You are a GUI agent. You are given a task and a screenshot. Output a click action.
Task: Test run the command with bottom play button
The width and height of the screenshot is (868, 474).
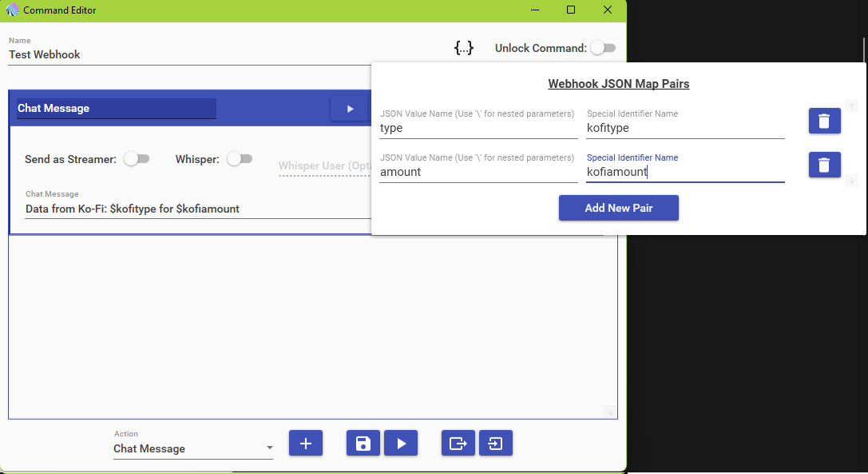(401, 444)
